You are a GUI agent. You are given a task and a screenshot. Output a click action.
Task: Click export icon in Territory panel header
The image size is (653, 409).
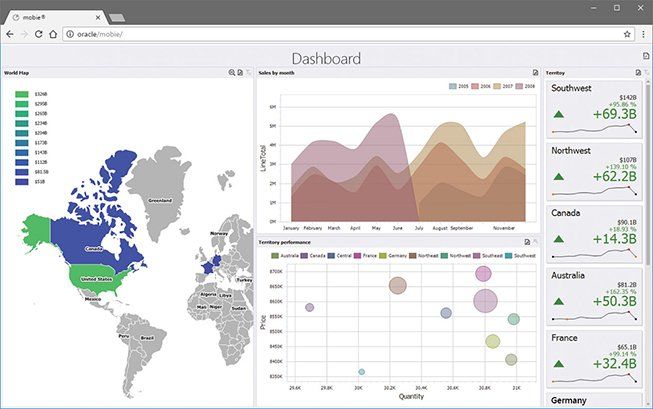tap(637, 73)
